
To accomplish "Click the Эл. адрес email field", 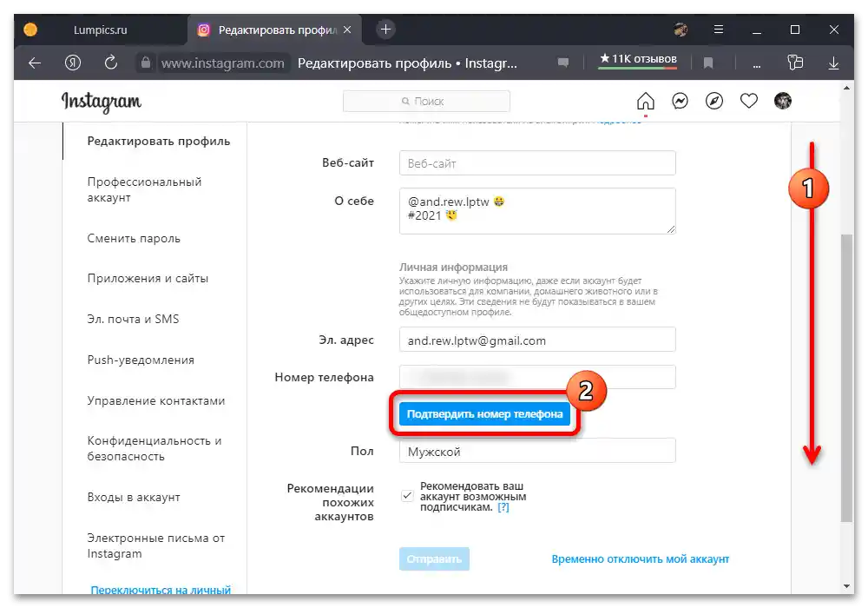I will pos(537,340).
